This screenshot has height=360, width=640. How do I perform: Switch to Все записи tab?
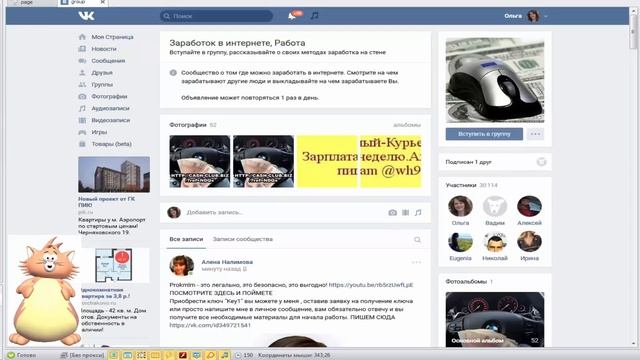click(186, 239)
